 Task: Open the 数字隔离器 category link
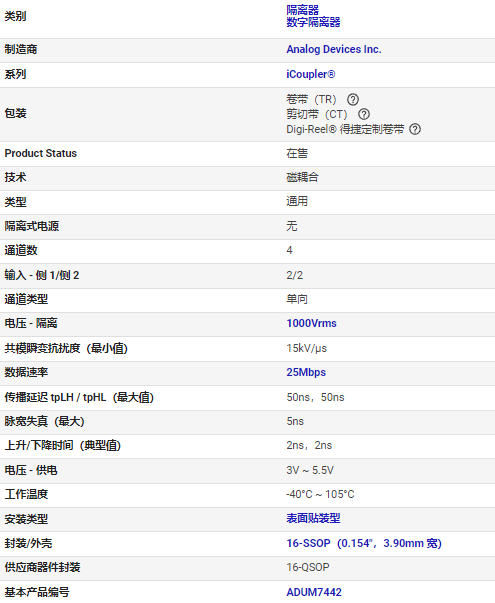click(x=313, y=22)
